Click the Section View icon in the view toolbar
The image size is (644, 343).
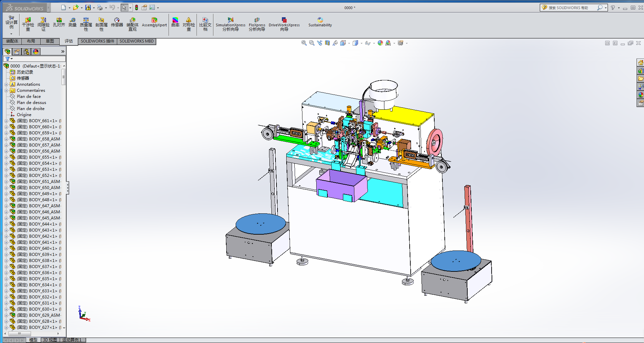tap(327, 43)
